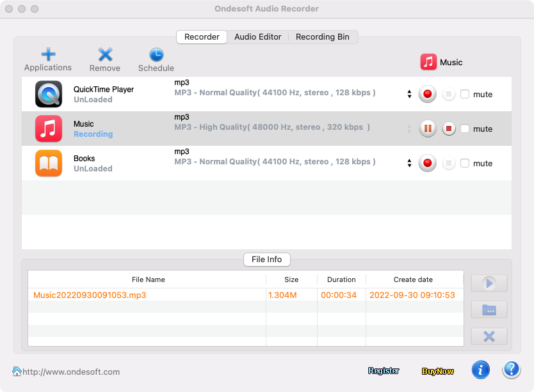Click the Books MP3 Normal Quality text

275,162
